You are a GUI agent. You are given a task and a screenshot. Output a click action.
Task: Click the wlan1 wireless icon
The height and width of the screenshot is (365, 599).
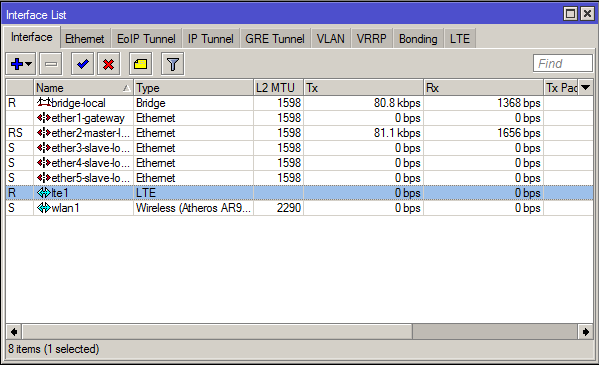tap(44, 208)
